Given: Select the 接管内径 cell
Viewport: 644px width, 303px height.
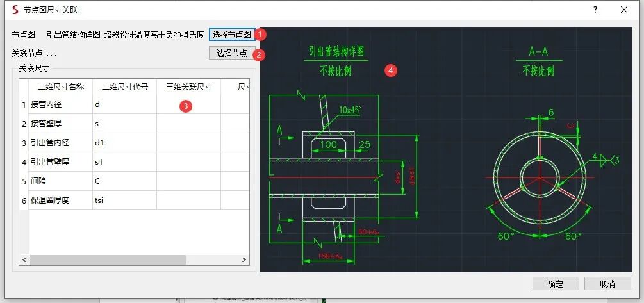Looking at the screenshot, I should coord(60,104).
